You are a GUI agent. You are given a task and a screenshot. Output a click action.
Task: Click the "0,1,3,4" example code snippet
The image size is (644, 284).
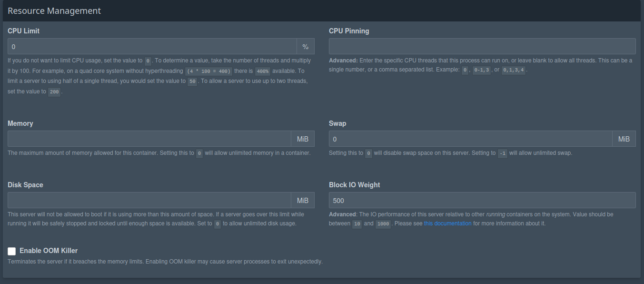(x=514, y=71)
